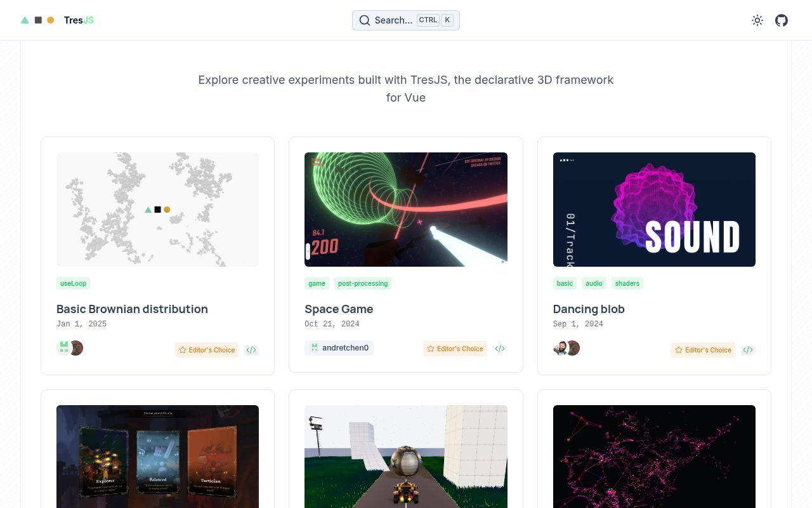The width and height of the screenshot is (812, 508).
Task: Click the TresJS logo shapes in header
Action: click(x=37, y=20)
